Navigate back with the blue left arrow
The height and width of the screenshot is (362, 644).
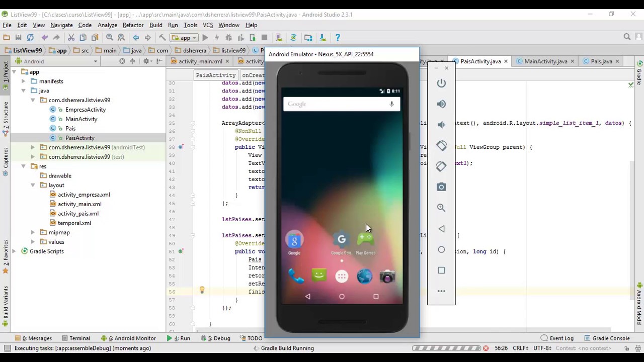tap(136, 38)
